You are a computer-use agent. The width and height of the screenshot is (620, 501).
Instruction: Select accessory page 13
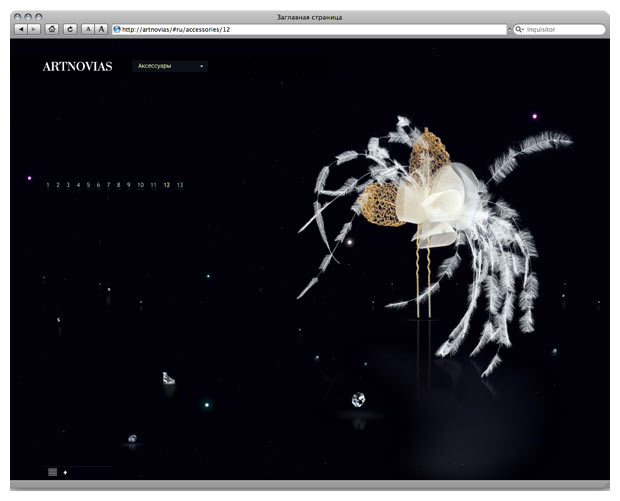click(x=180, y=185)
